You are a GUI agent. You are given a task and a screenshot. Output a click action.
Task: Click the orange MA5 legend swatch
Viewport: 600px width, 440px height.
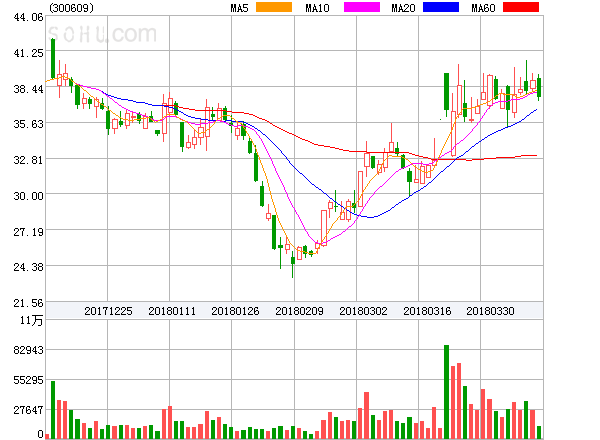coord(274,7)
